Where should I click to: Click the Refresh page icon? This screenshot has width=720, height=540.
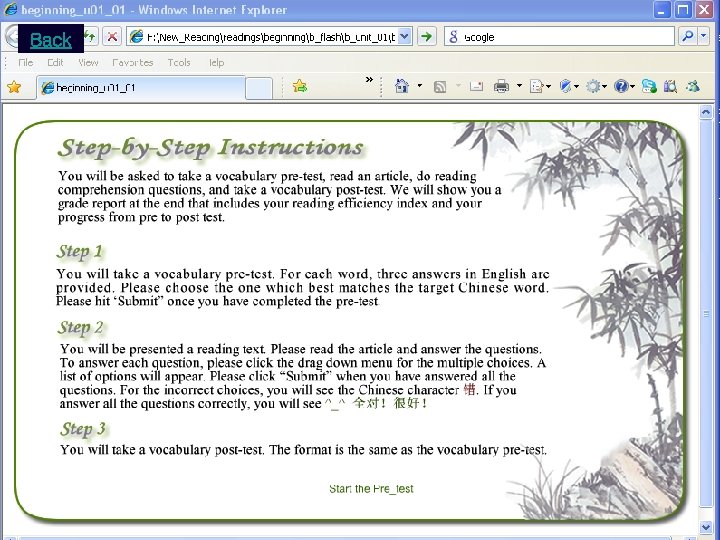pos(90,36)
